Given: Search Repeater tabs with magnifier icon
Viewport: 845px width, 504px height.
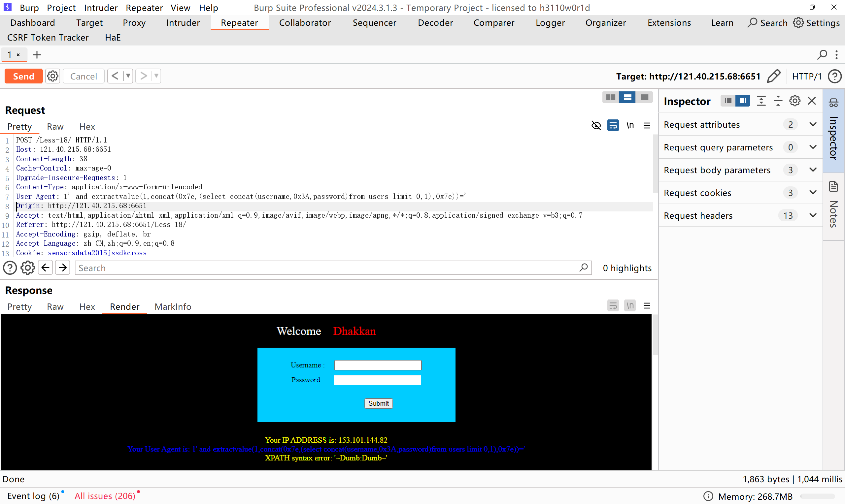Looking at the screenshot, I should click(822, 54).
